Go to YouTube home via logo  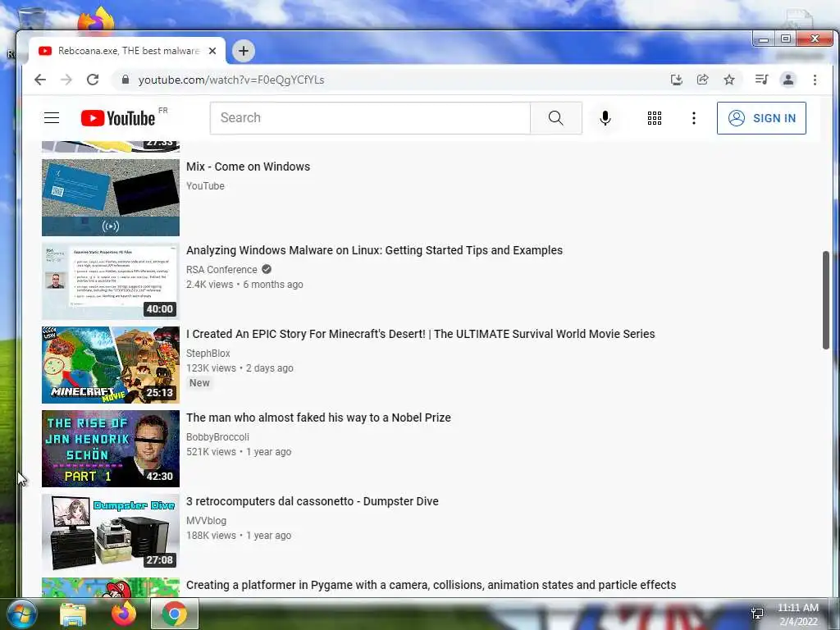point(118,118)
